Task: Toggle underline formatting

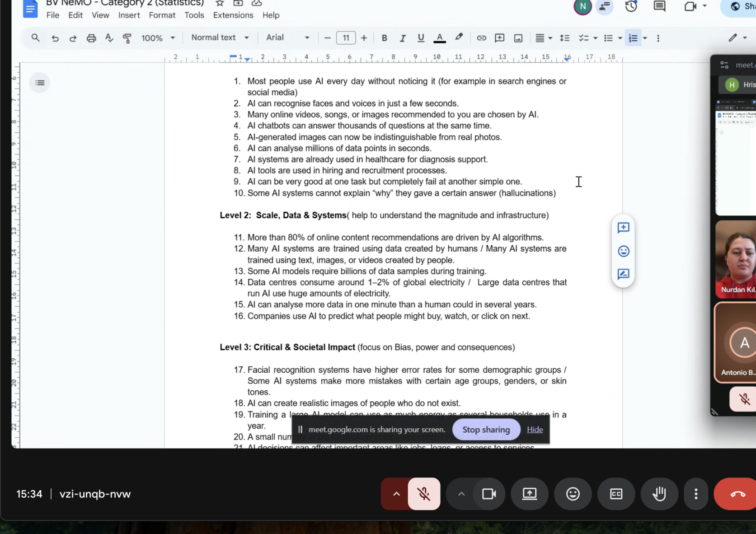Action: [x=421, y=38]
